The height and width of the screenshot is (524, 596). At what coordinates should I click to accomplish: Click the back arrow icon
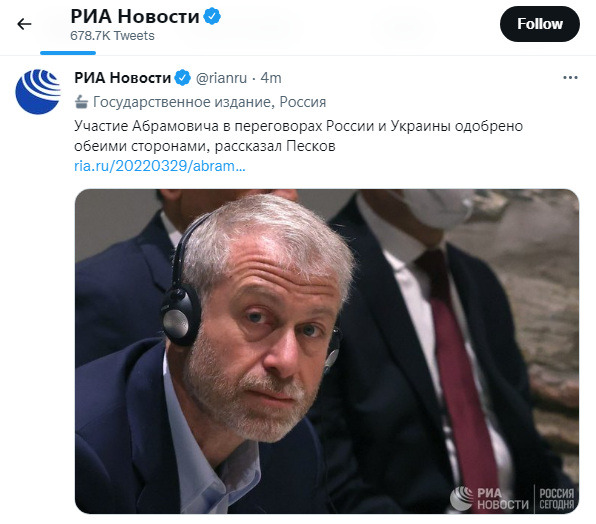click(x=24, y=24)
